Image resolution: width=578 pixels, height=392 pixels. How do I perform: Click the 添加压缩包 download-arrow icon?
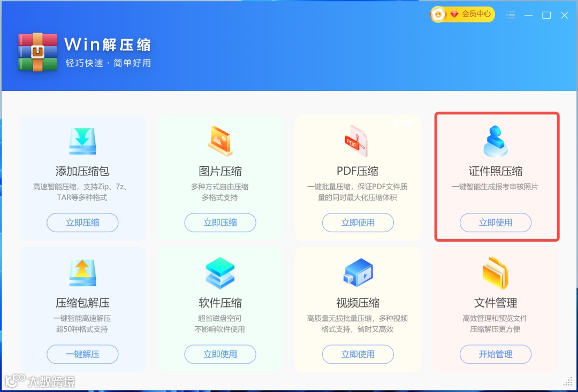[x=82, y=141]
